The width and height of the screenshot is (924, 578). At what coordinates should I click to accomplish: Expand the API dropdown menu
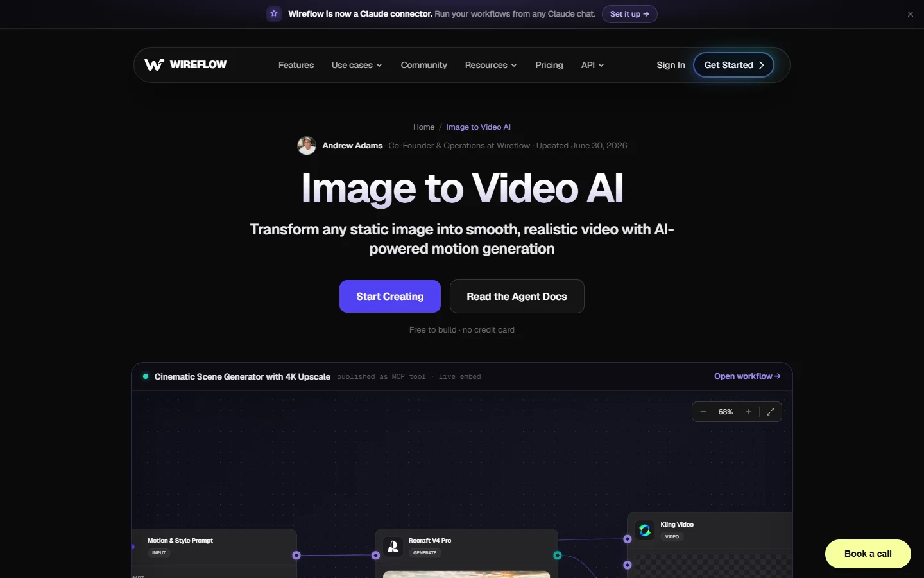coord(592,65)
